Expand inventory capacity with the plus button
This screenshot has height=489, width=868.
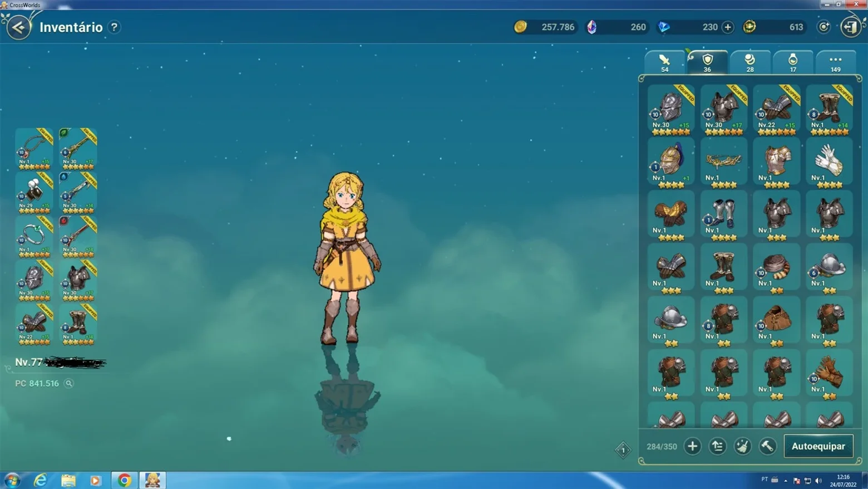[x=693, y=446]
